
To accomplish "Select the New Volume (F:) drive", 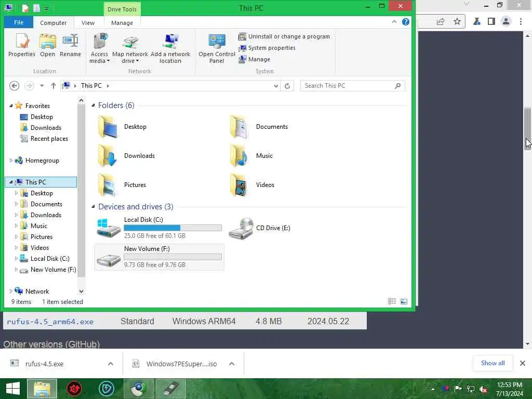I will point(159,257).
